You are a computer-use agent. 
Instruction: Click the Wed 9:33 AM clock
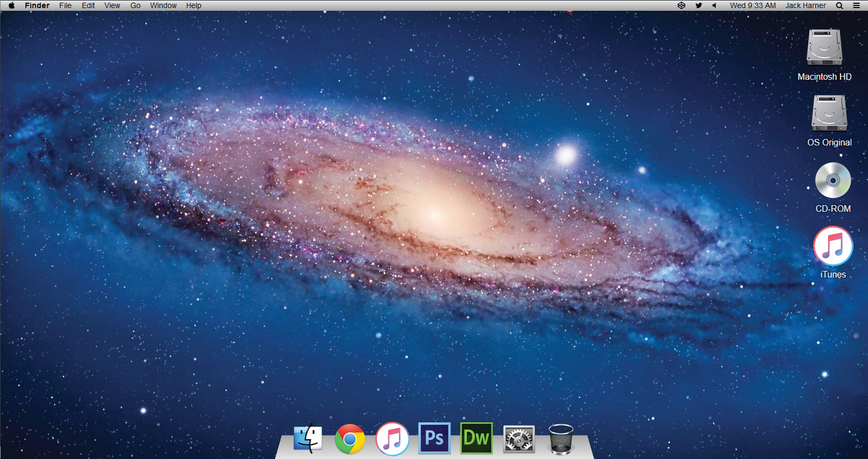(753, 5)
